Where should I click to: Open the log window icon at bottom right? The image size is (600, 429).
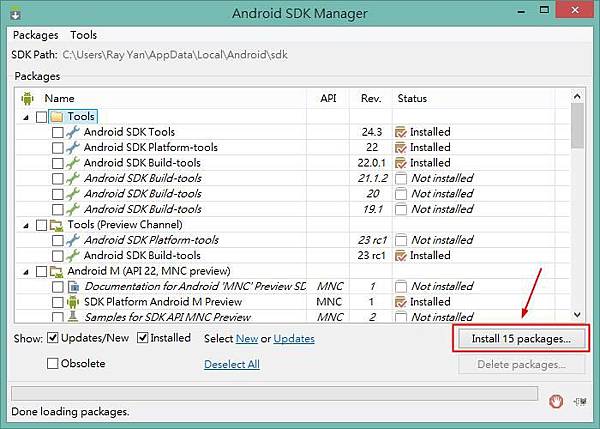[580, 401]
